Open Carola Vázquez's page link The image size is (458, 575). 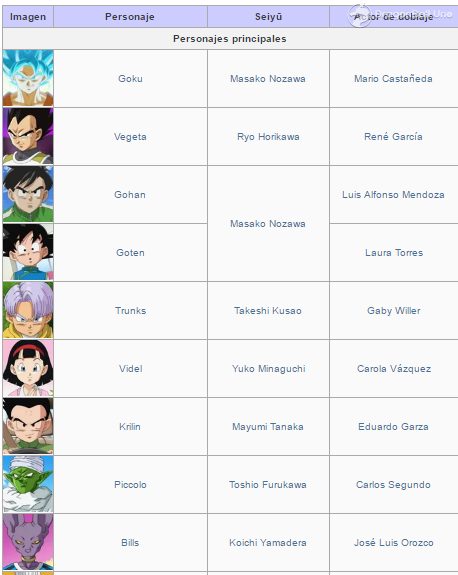(394, 369)
